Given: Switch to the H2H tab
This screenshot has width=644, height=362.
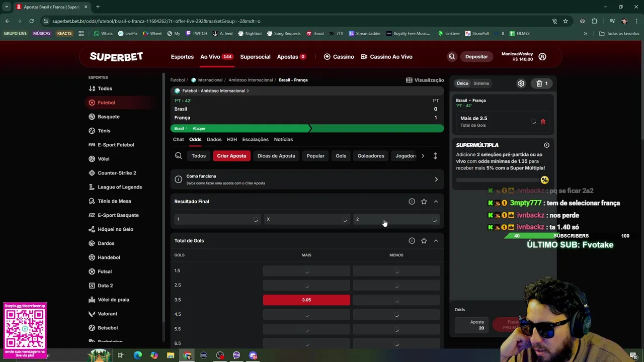Looking at the screenshot, I should pyautogui.click(x=232, y=139).
